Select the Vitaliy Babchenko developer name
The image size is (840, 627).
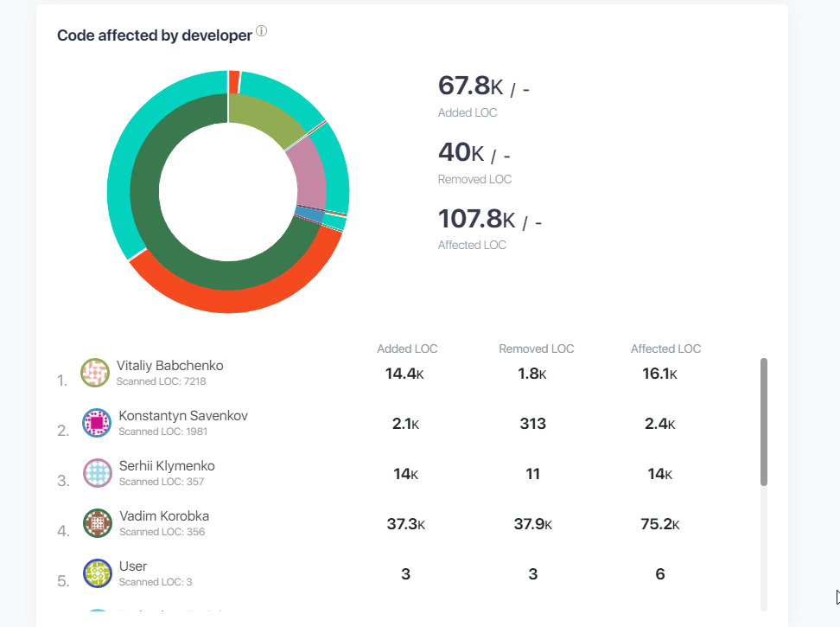click(169, 366)
